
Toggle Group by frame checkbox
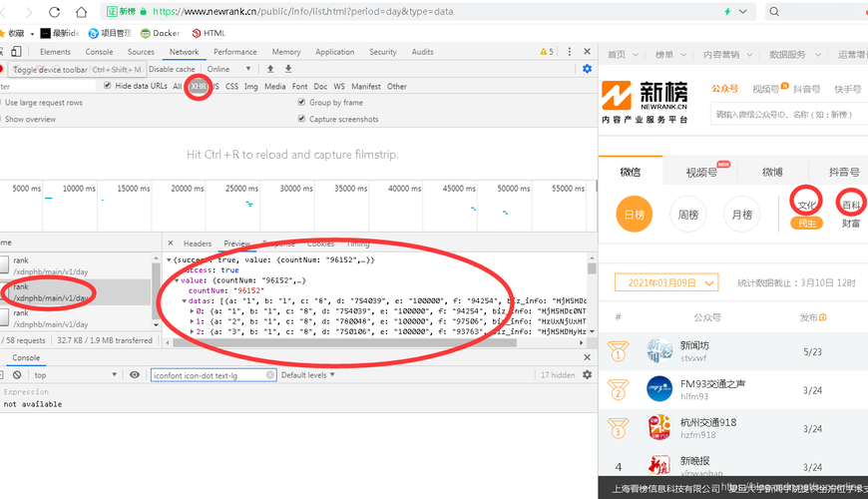[301, 102]
